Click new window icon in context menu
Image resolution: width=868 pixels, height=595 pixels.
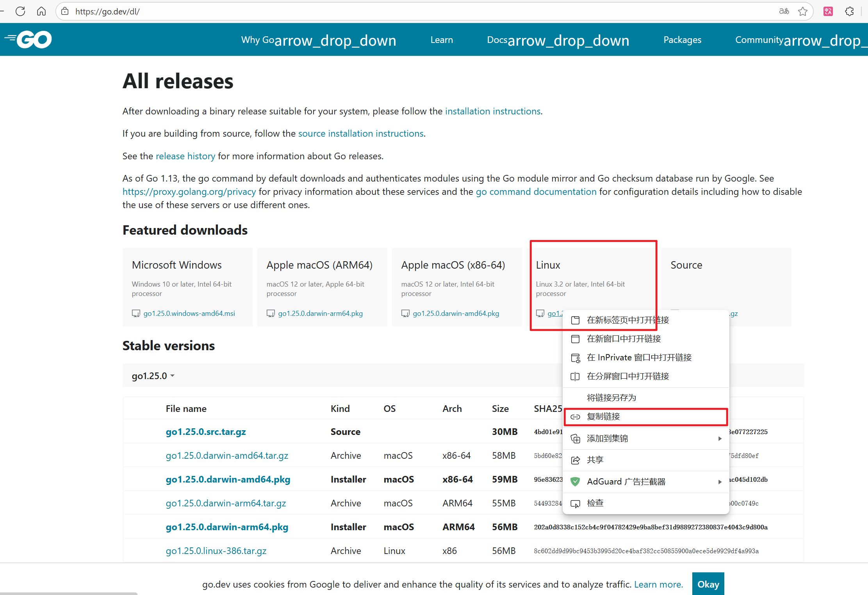(x=575, y=339)
